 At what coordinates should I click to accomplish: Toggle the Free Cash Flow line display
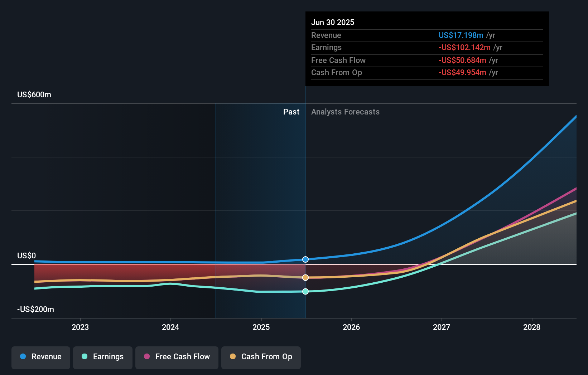click(x=177, y=357)
